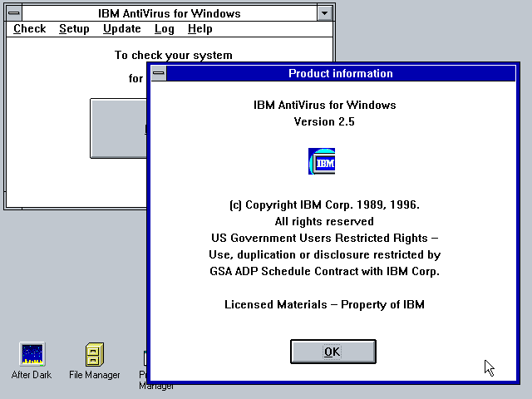This screenshot has height=399, width=532.
Task: Open Product information dialog's control menu box
Action: coord(159,73)
